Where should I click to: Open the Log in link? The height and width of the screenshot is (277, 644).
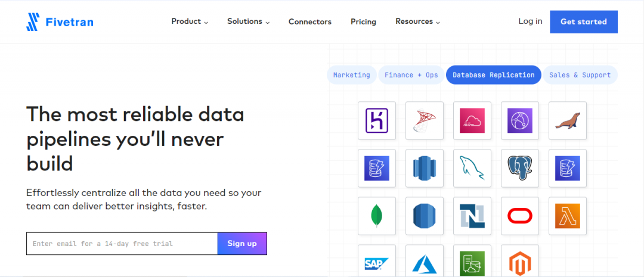pos(530,21)
